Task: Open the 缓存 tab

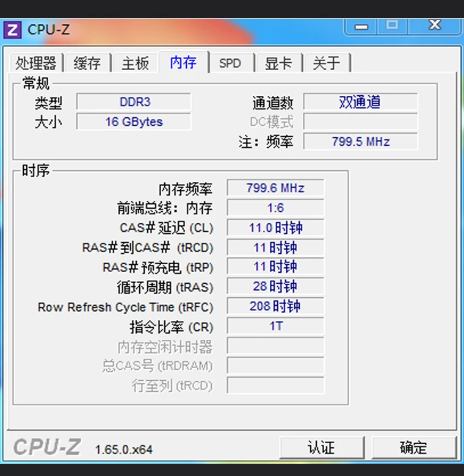Action: 87,63
